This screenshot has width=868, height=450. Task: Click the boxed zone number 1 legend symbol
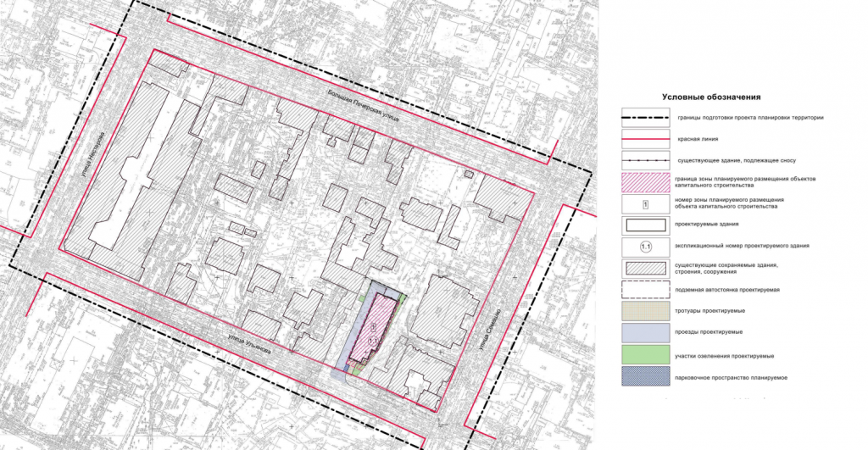pos(644,203)
